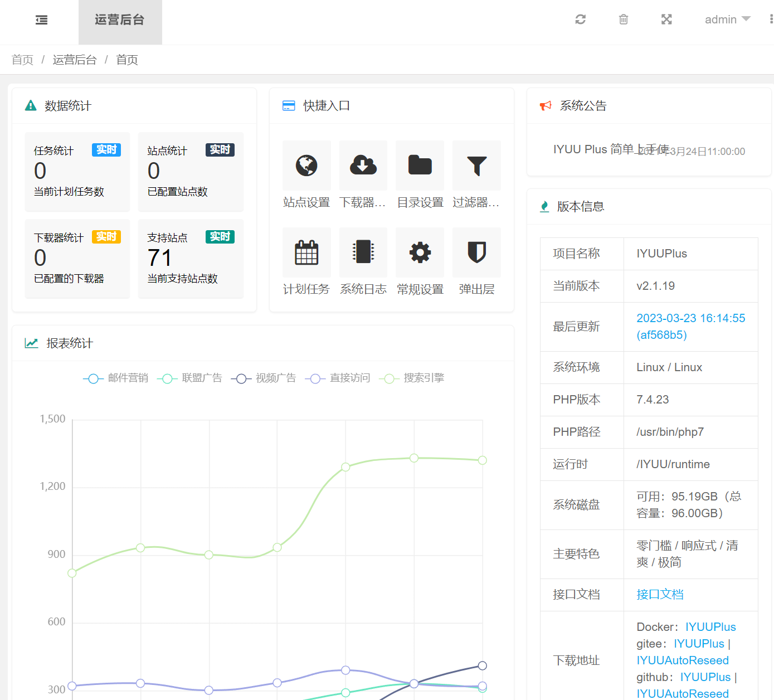
Task: Click the 7.4.23 PHP version value
Action: click(x=653, y=400)
